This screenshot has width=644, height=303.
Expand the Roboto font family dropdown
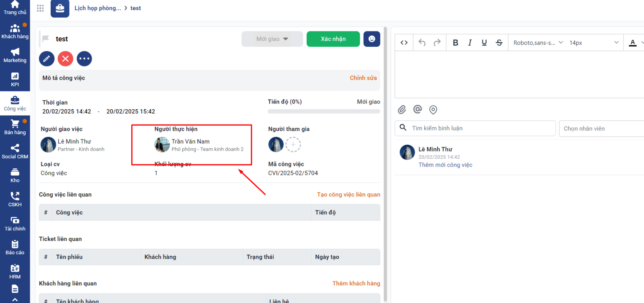(x=538, y=43)
